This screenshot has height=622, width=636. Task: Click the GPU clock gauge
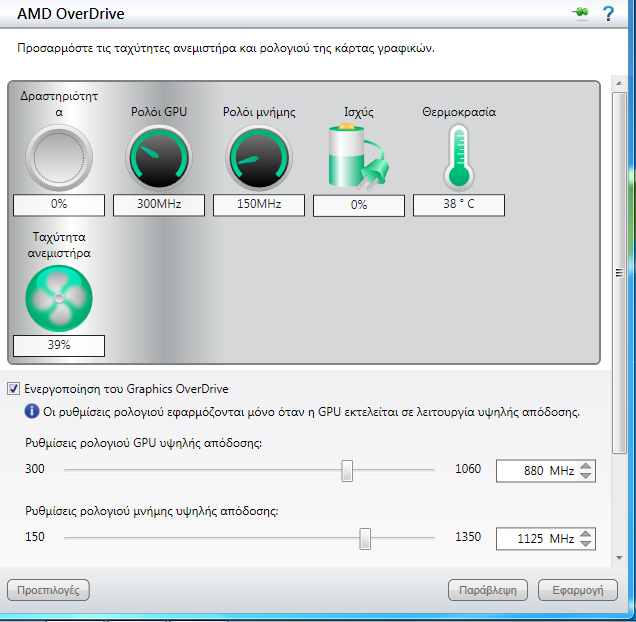coord(159,157)
